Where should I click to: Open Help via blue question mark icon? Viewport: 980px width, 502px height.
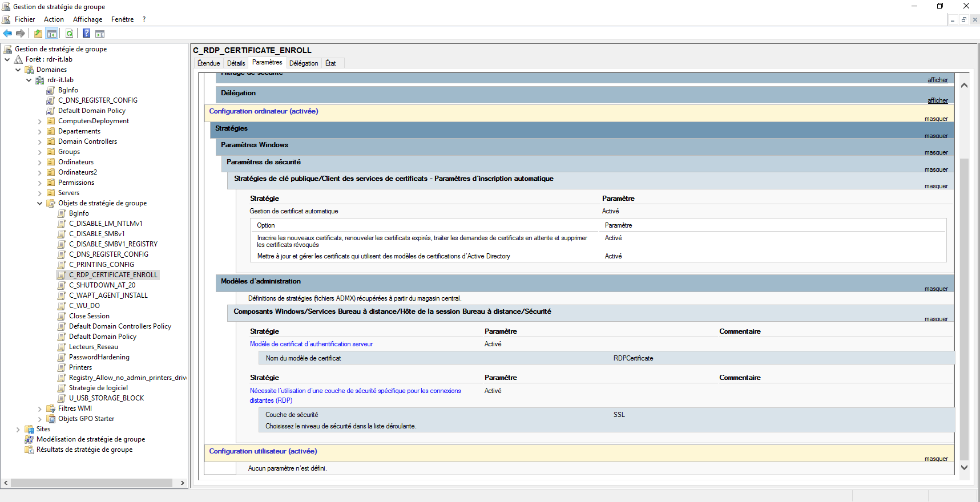(86, 34)
